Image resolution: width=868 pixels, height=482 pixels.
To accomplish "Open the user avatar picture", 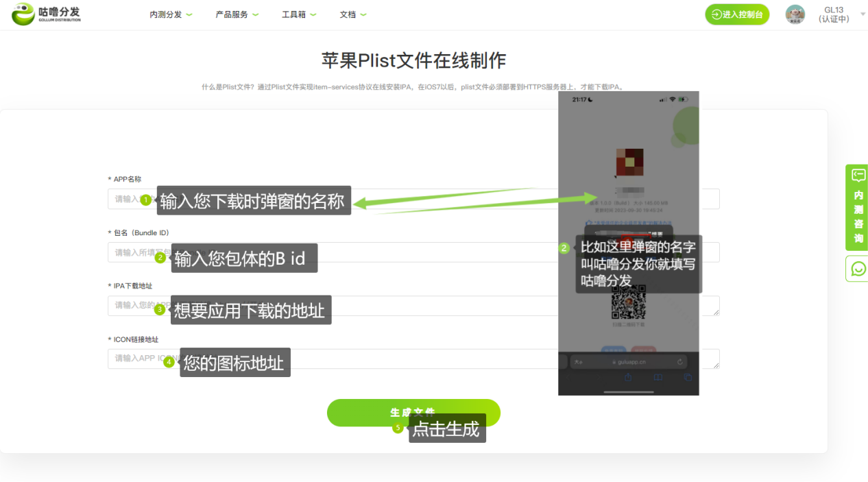I will tap(795, 14).
